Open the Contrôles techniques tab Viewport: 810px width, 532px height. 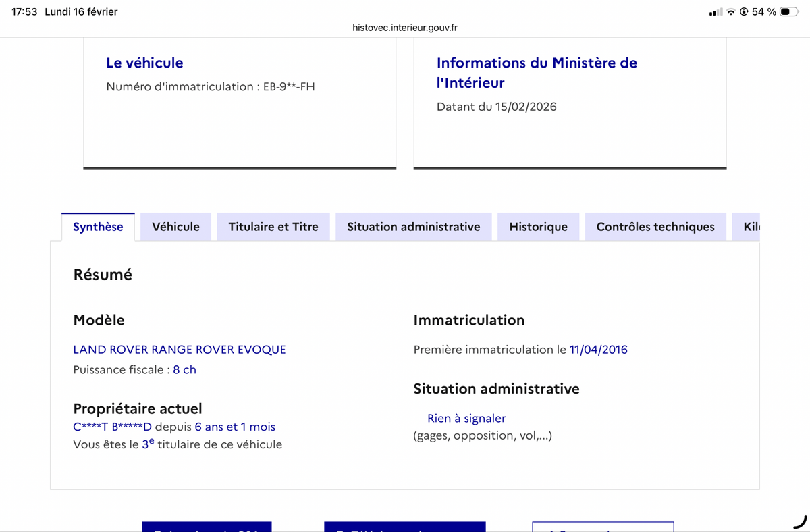pos(655,227)
